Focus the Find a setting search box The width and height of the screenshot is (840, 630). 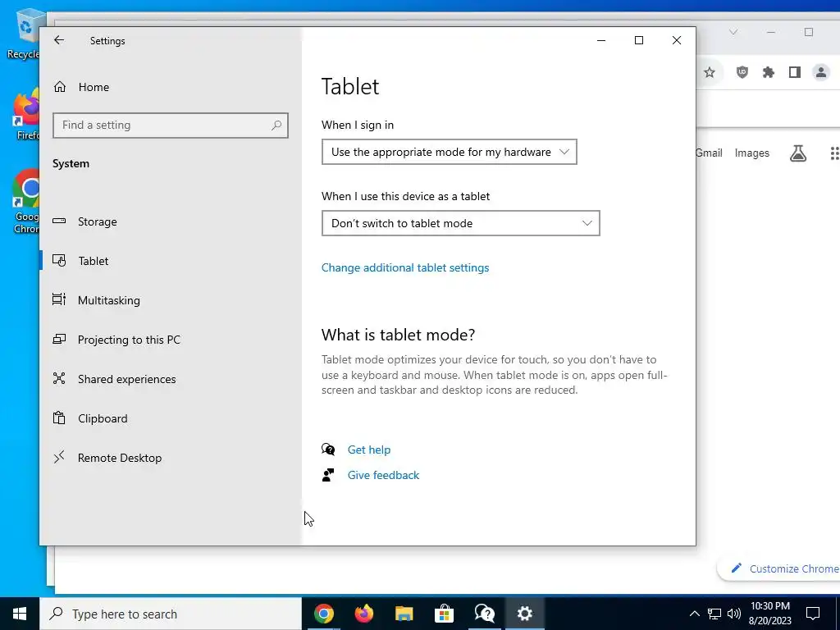click(171, 126)
